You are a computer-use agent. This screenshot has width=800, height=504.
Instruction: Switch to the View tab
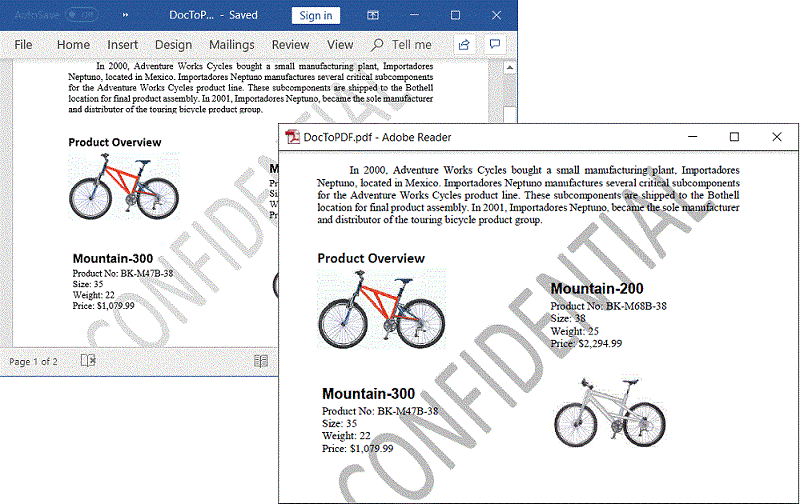[x=340, y=45]
